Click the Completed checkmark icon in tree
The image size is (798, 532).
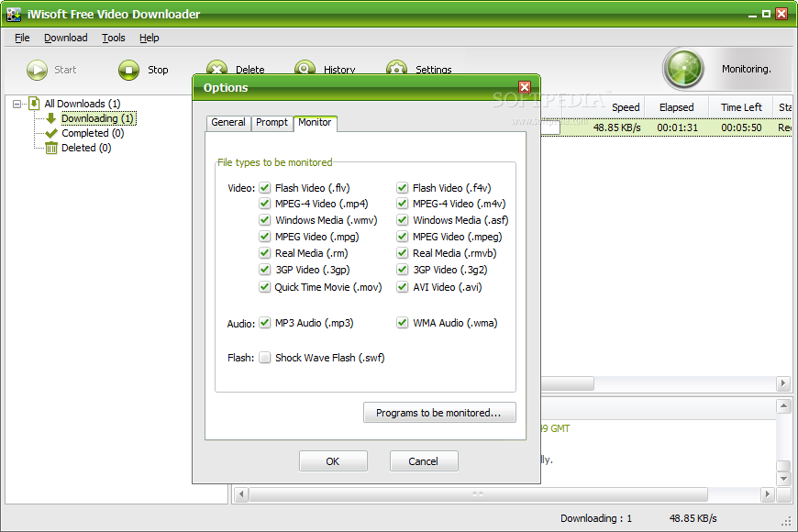coord(50,133)
